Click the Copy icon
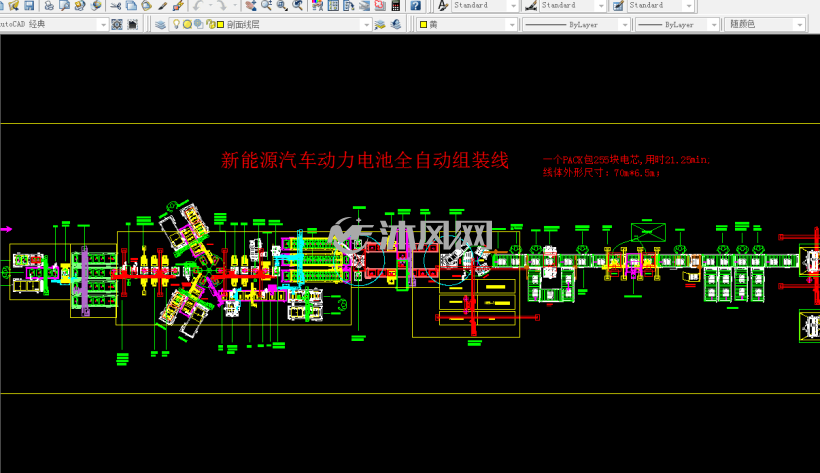The width and height of the screenshot is (820, 473). point(131,5)
